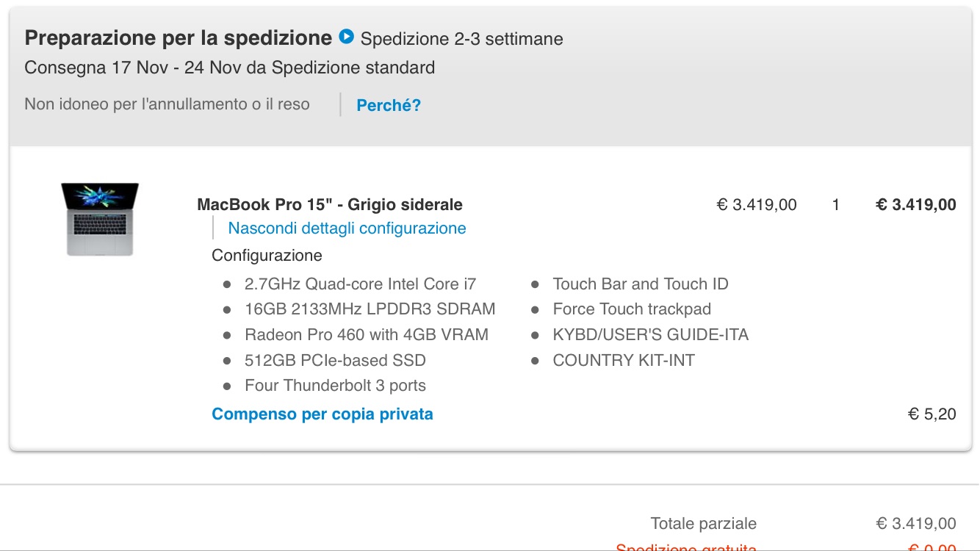Click the Totale parziale label

704,524
